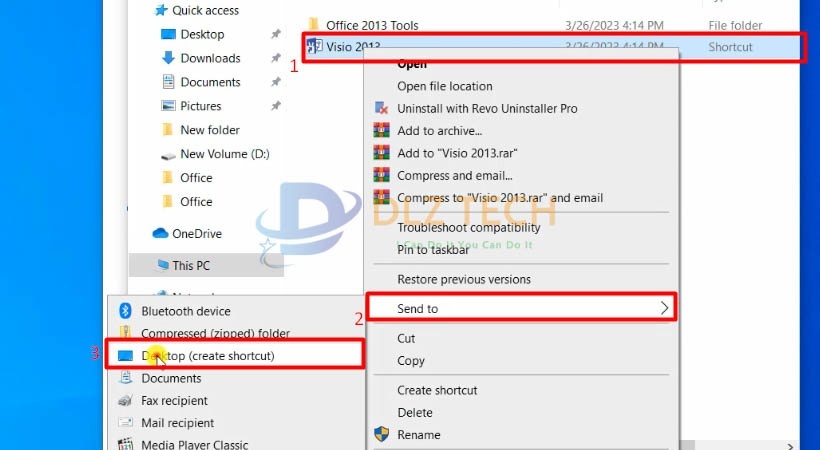Choose Open from the context menu

click(412, 64)
